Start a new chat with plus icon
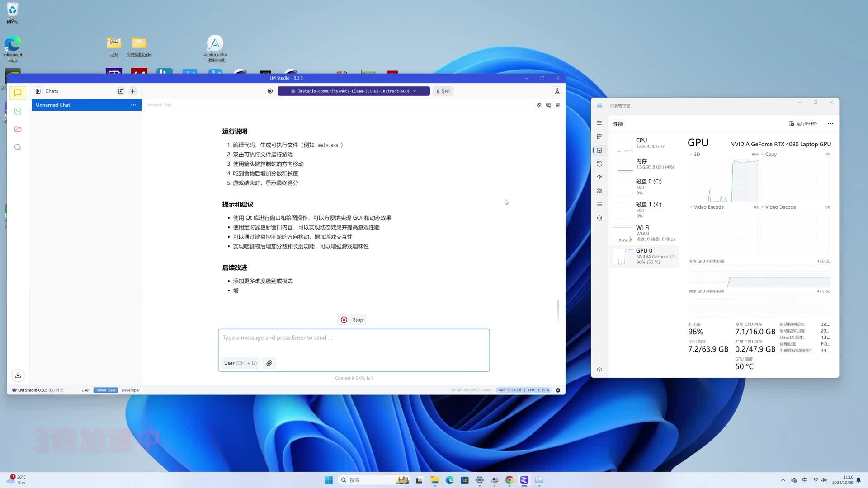The height and width of the screenshot is (488, 868). point(133,91)
